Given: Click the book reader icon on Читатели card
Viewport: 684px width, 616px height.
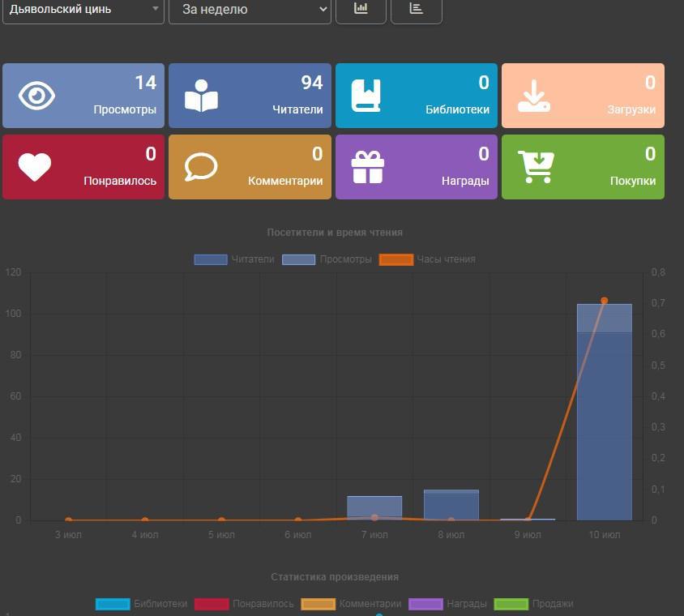Looking at the screenshot, I should point(201,96).
